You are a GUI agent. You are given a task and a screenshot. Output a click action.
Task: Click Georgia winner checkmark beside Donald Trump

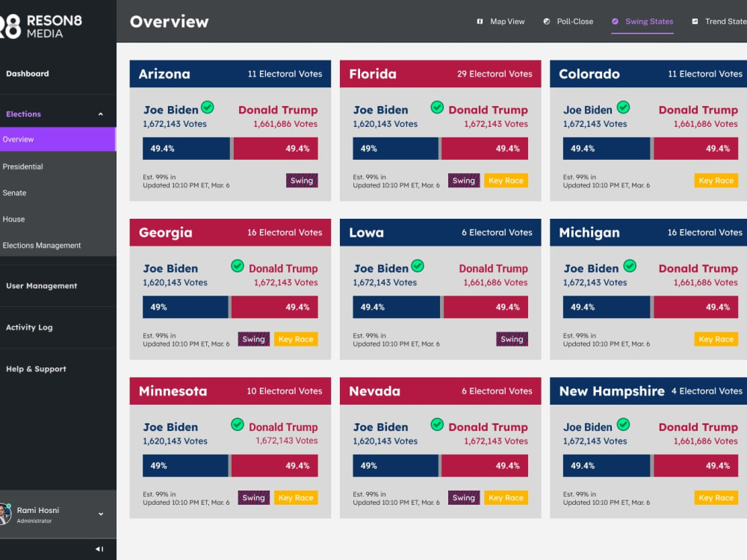pos(238,266)
